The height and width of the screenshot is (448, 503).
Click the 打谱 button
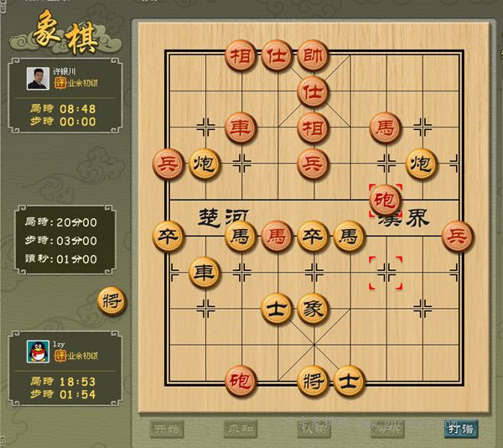pos(461,429)
